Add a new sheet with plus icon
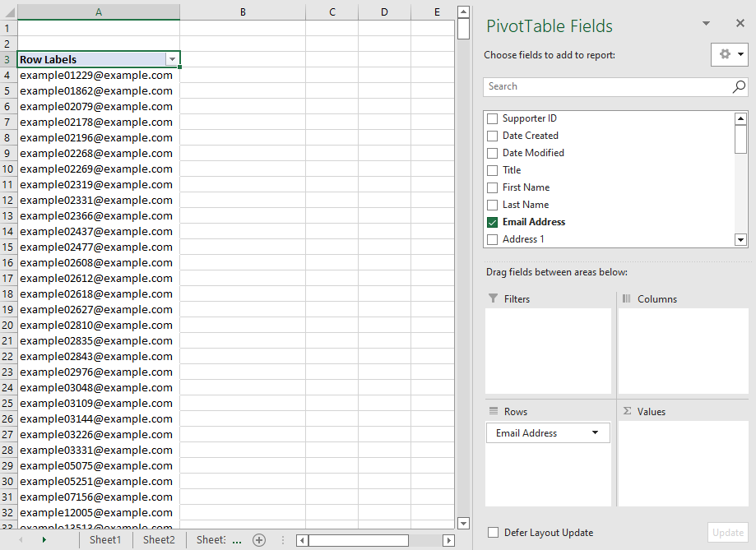The image size is (756, 550). coord(259,540)
